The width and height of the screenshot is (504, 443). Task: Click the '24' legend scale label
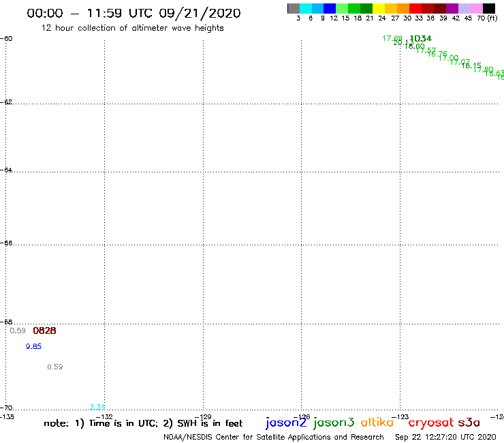click(382, 18)
